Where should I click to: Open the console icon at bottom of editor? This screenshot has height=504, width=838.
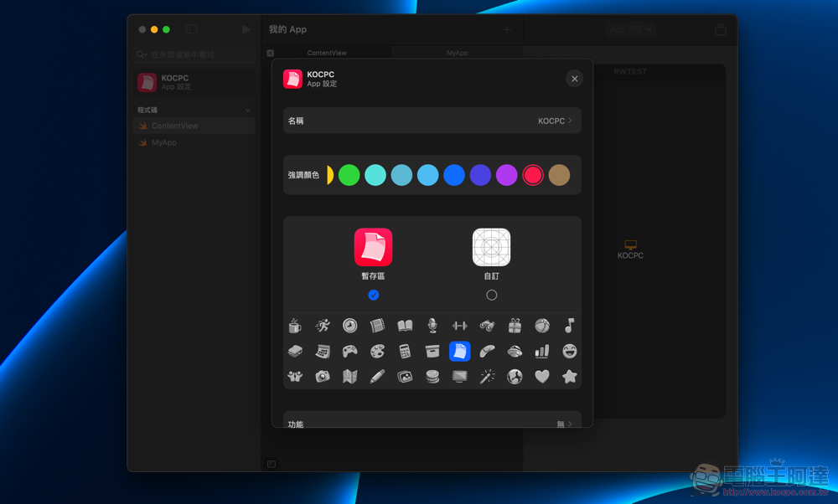coord(272,464)
